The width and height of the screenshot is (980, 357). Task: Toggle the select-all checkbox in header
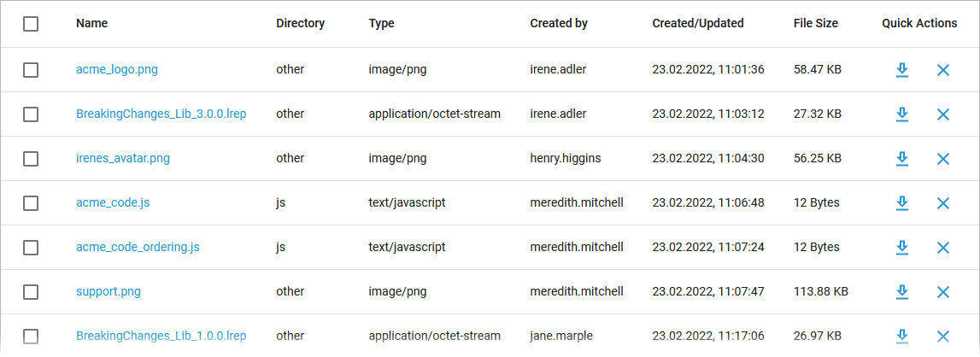point(31,24)
